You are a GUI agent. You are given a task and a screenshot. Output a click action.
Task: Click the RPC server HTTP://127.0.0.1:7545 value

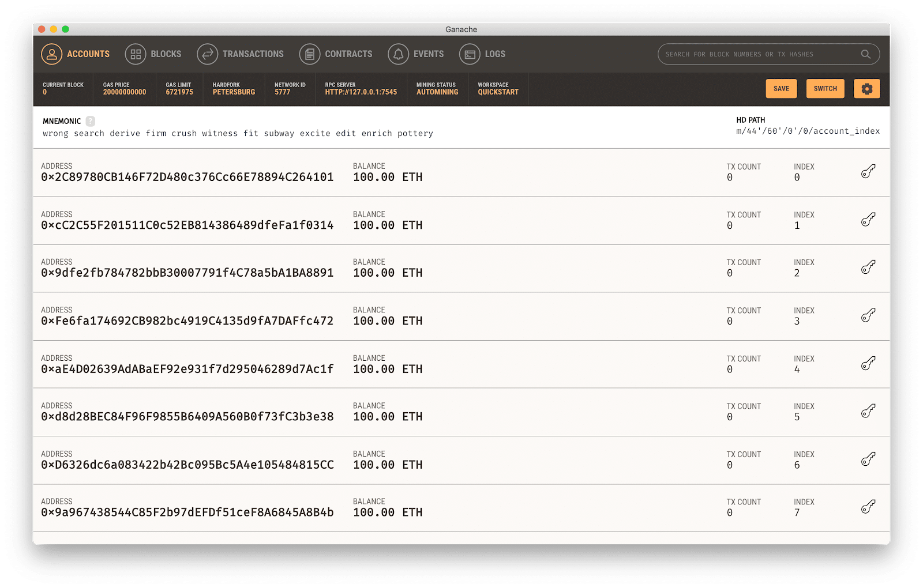tap(361, 92)
